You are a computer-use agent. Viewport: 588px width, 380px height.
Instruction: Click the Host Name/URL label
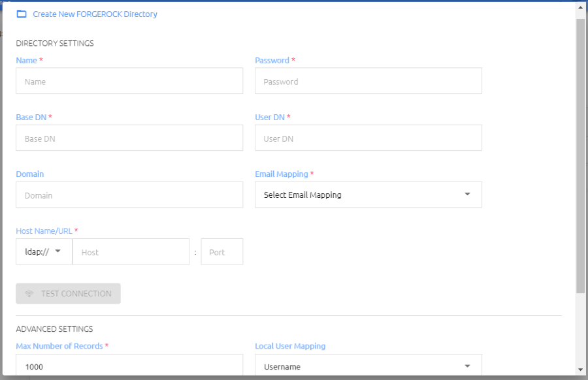44,231
